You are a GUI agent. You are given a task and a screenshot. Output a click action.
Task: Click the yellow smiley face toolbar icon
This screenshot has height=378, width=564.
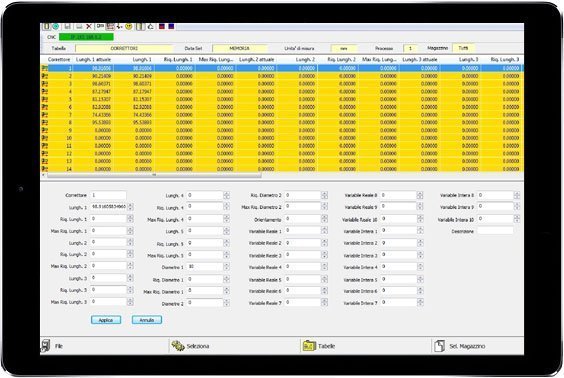pyautogui.click(x=129, y=26)
